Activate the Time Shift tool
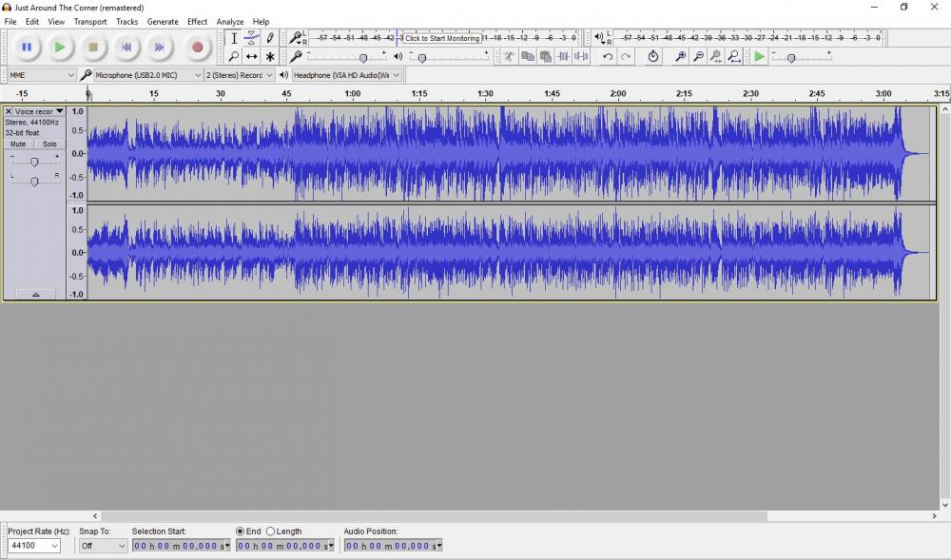Image resolution: width=951 pixels, height=560 pixels. [251, 57]
